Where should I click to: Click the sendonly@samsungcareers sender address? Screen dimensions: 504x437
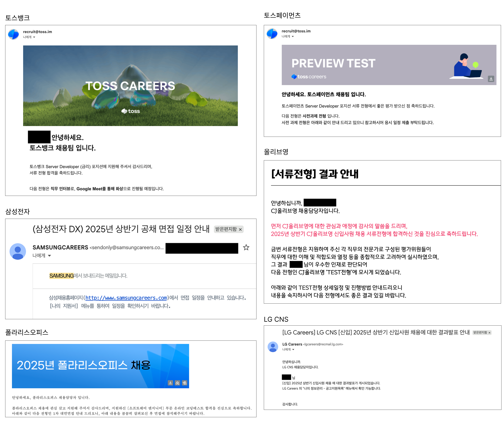[127, 248]
